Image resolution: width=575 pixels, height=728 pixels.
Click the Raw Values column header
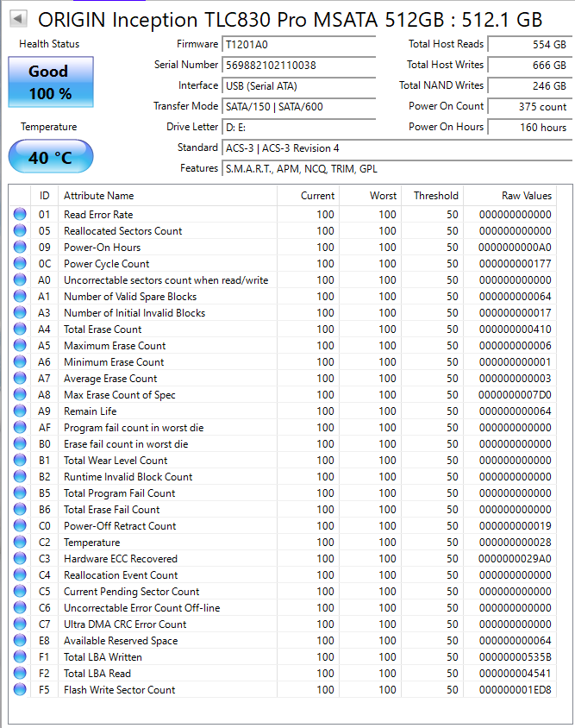pyautogui.click(x=509, y=196)
